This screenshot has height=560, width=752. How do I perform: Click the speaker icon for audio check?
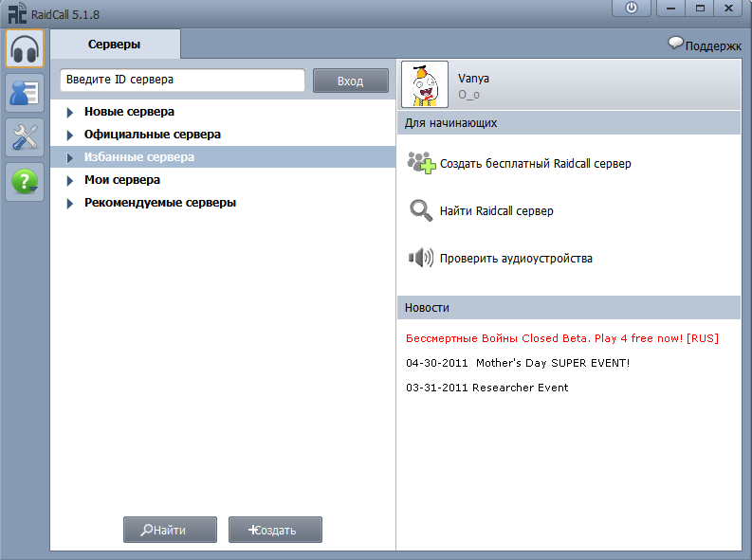coord(421,258)
